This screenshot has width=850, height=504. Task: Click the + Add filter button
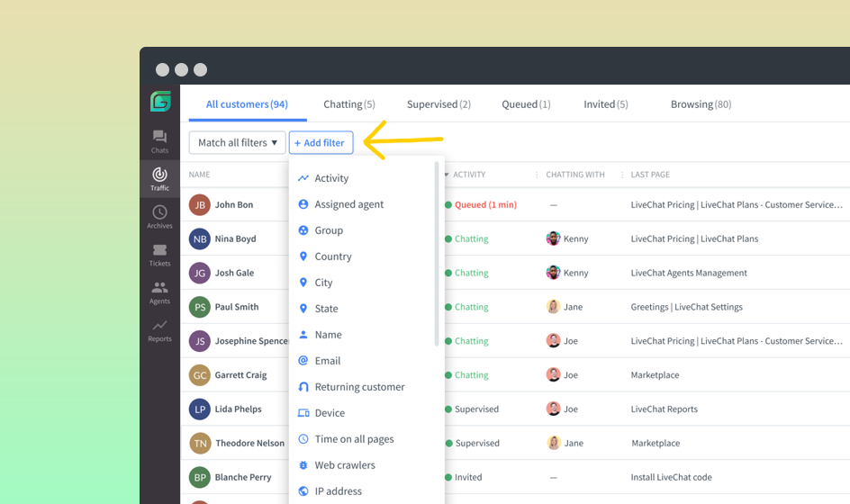[321, 142]
